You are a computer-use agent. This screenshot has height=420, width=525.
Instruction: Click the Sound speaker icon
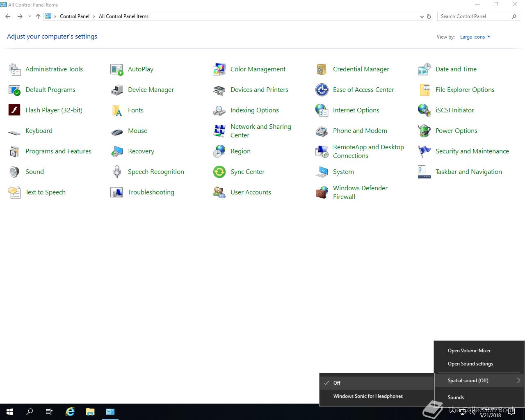[x=14, y=172]
